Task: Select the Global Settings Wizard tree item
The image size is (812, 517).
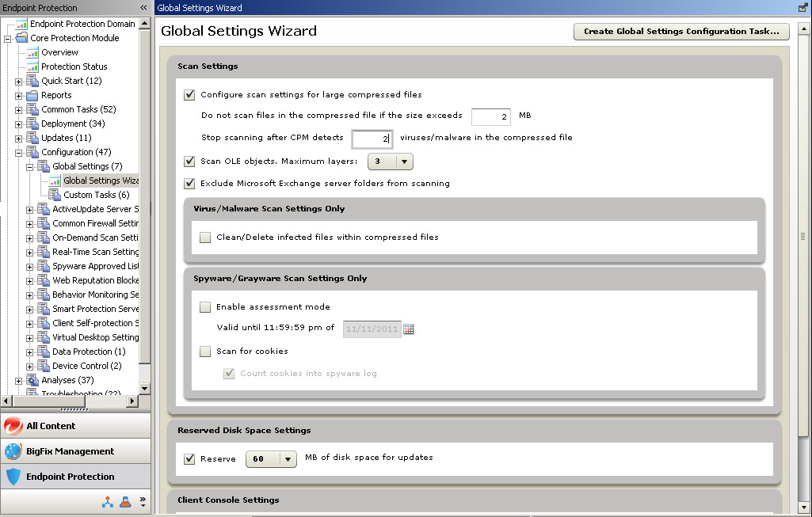Action: [x=101, y=181]
